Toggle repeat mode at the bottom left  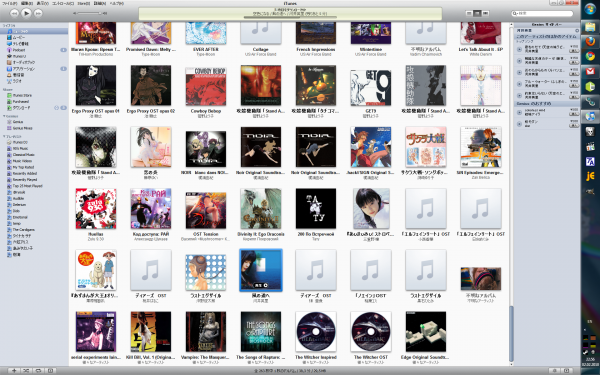pos(38,370)
